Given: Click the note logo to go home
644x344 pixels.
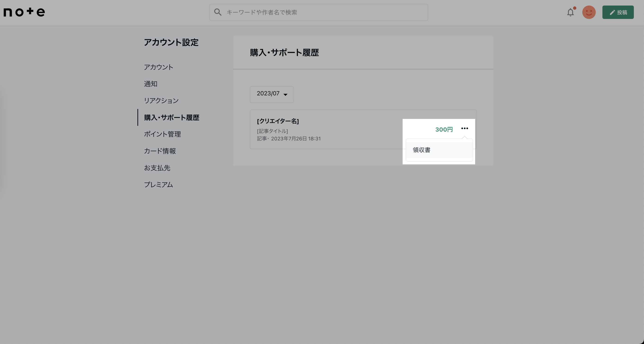Looking at the screenshot, I should click(24, 12).
